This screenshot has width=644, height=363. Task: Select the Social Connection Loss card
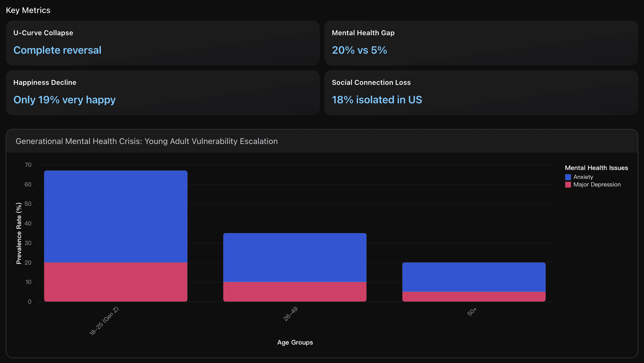(x=481, y=92)
